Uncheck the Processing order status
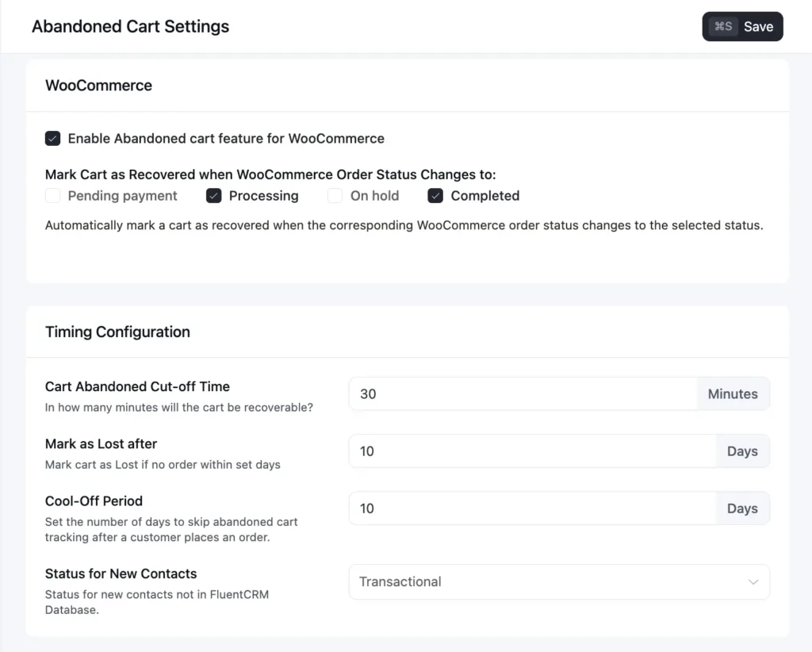Screen dimensions: 812x652 coord(214,195)
